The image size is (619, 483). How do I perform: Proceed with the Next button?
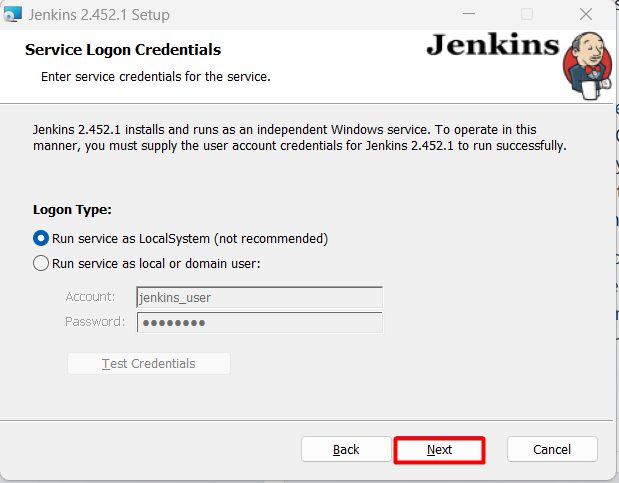click(439, 449)
